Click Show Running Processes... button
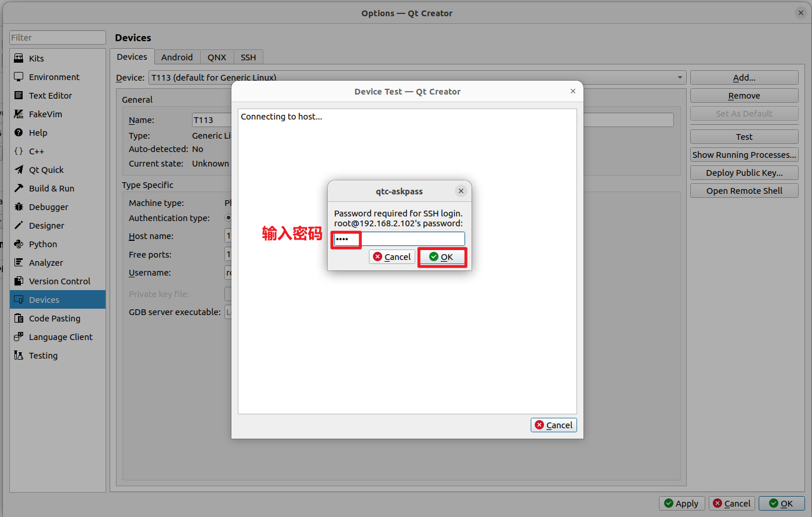The image size is (812, 517). pos(744,154)
